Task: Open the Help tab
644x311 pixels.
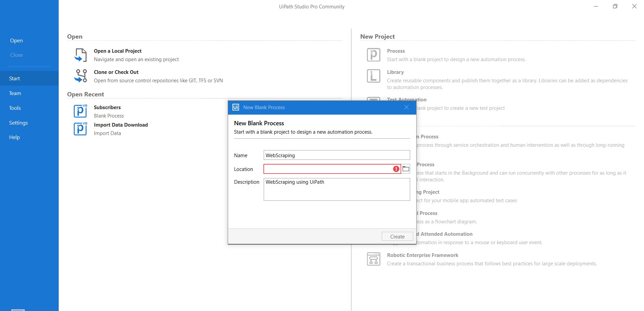Action: click(29, 137)
